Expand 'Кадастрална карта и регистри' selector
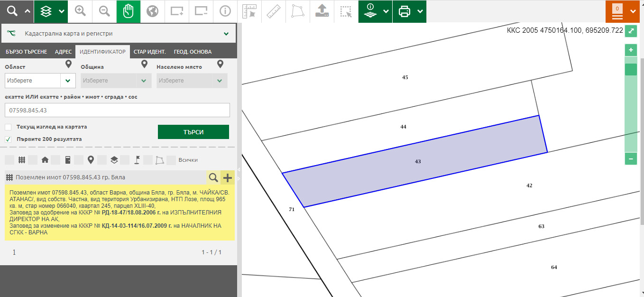 coord(226,34)
